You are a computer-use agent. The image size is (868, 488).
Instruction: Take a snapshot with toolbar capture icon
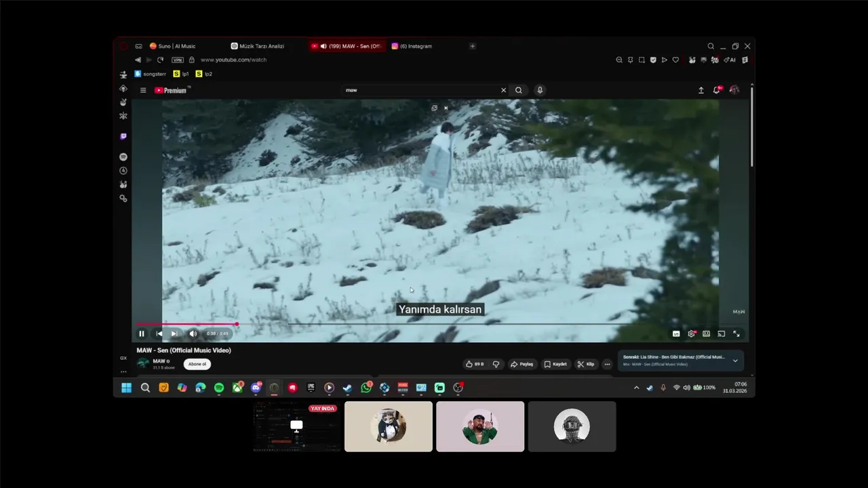tap(642, 60)
